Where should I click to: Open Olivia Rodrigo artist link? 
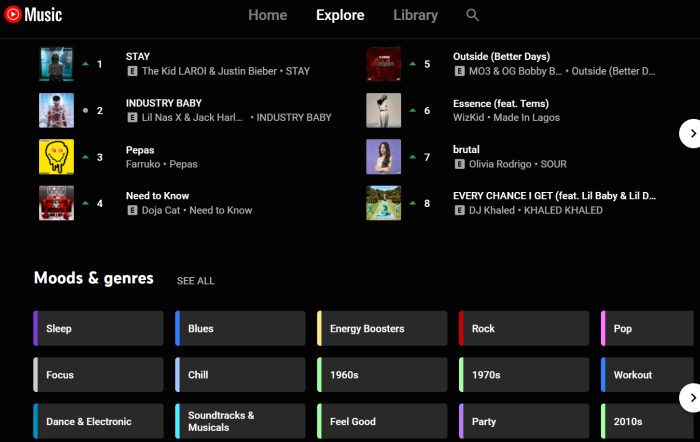click(500, 164)
